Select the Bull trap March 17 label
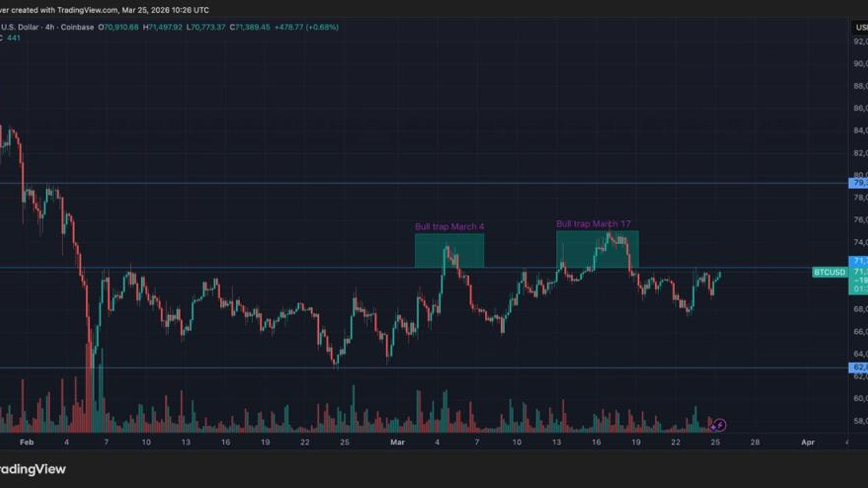The width and height of the screenshot is (868, 488). pyautogui.click(x=597, y=224)
